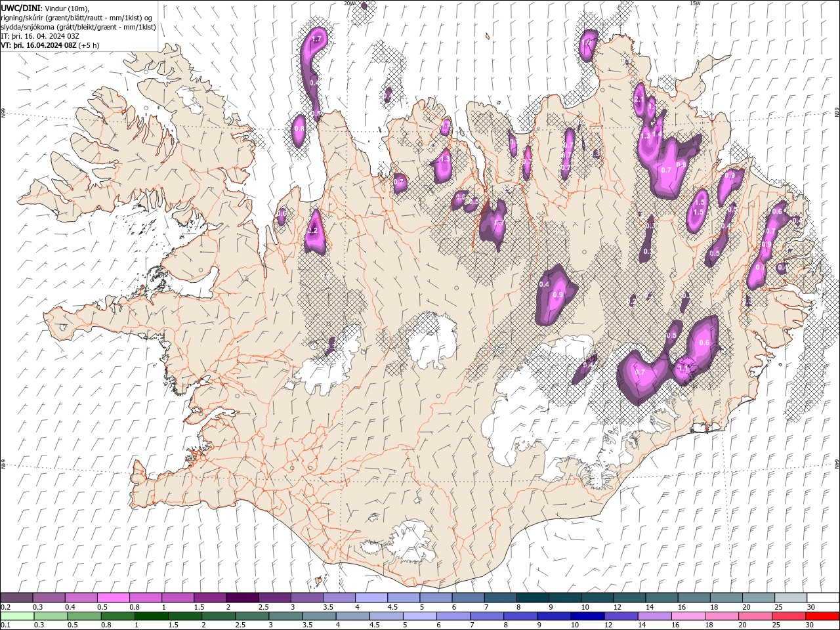Screen dimensions: 840x630
Task: Click the dark teal swatch between 8 and 9 in upper legend
Action: click(532, 598)
